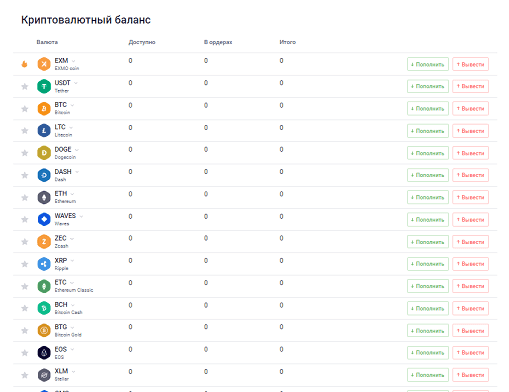Click the ETC Ethereum Classic coin icon
This screenshot has width=509, height=392.
point(44,286)
